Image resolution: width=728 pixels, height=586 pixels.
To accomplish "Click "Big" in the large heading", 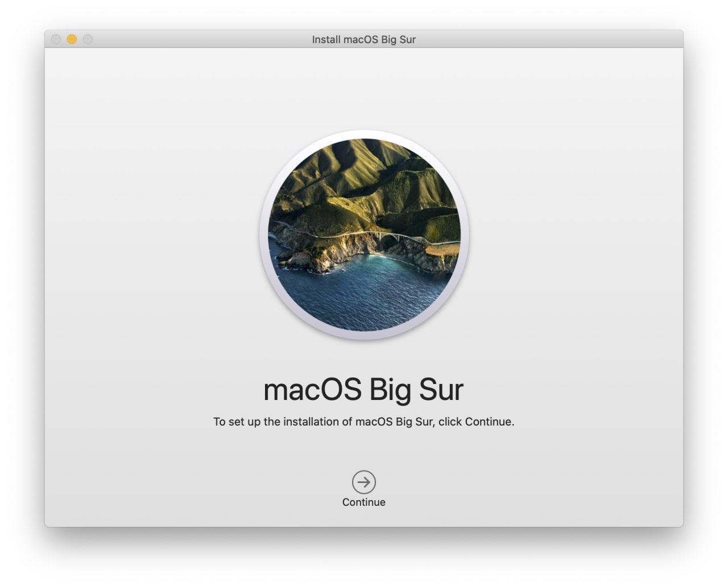I will (390, 390).
